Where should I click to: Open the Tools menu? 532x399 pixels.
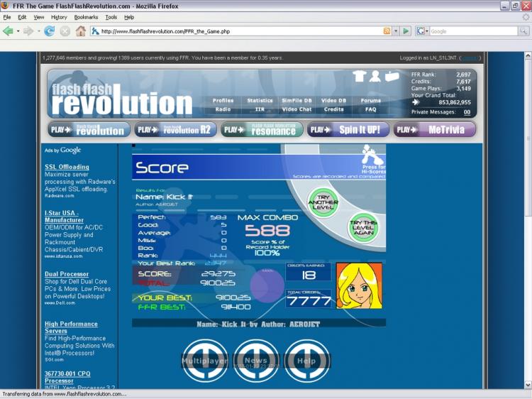click(x=111, y=17)
